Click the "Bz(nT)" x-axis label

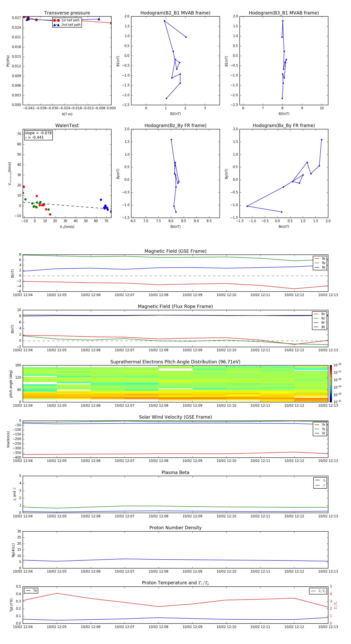(175, 227)
